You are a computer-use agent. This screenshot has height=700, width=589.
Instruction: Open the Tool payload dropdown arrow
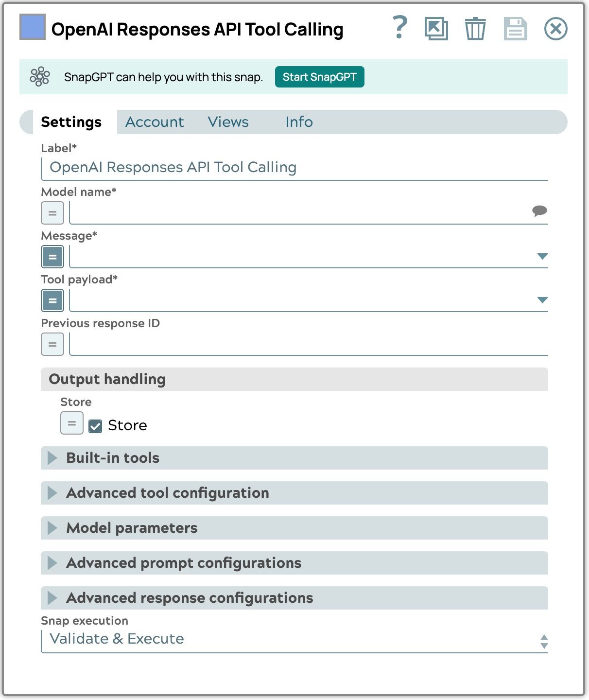(542, 300)
